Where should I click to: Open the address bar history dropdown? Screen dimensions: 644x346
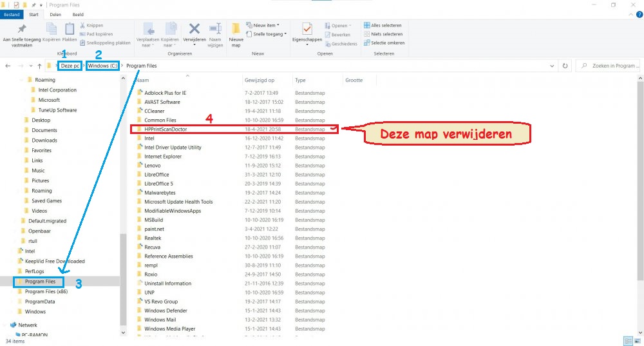click(552, 66)
